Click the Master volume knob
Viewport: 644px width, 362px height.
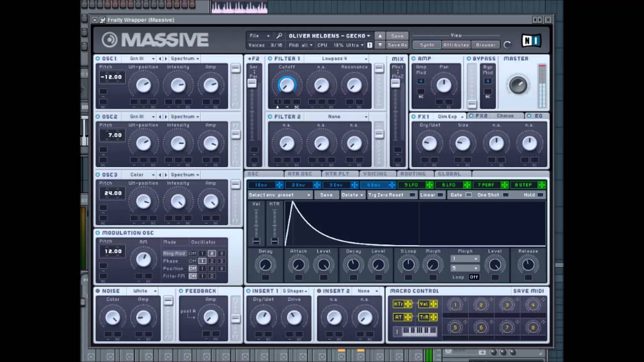(x=518, y=84)
